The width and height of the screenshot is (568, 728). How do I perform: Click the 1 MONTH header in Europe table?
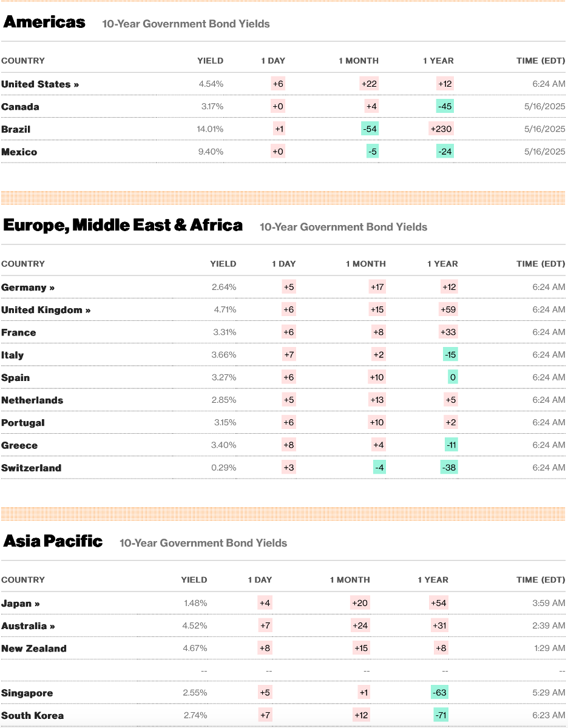(x=365, y=264)
